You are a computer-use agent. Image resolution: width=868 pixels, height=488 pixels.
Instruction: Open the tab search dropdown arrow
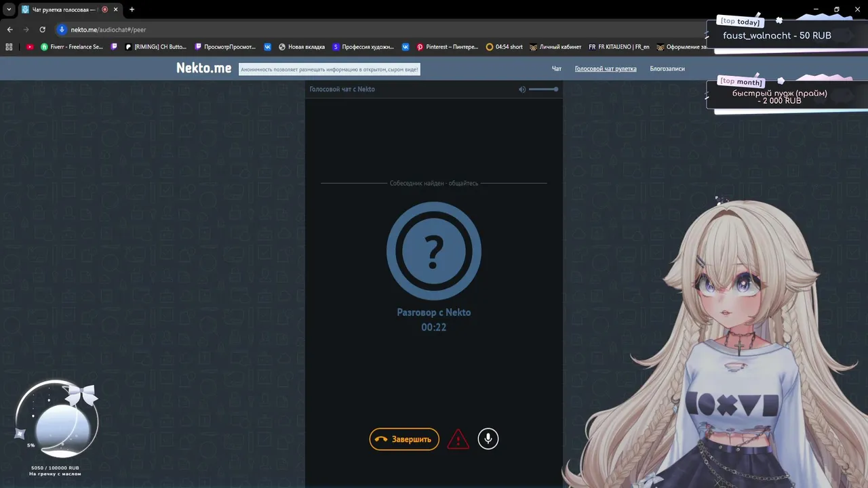point(9,9)
